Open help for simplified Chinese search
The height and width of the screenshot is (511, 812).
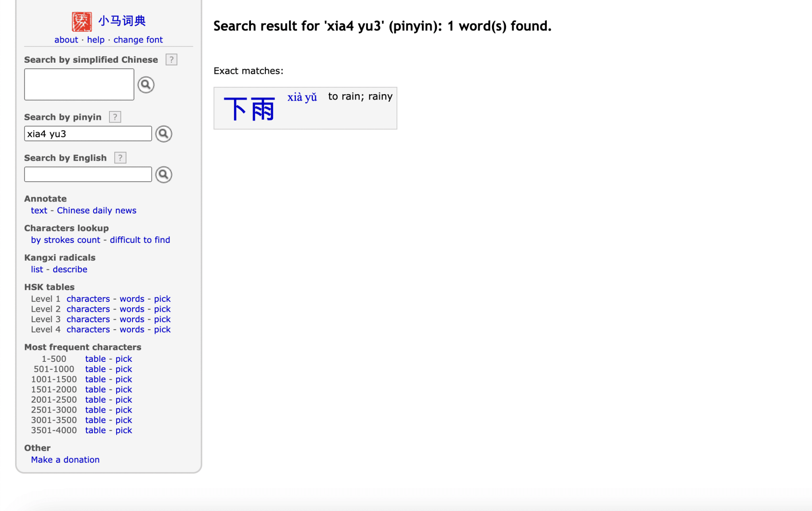click(171, 60)
